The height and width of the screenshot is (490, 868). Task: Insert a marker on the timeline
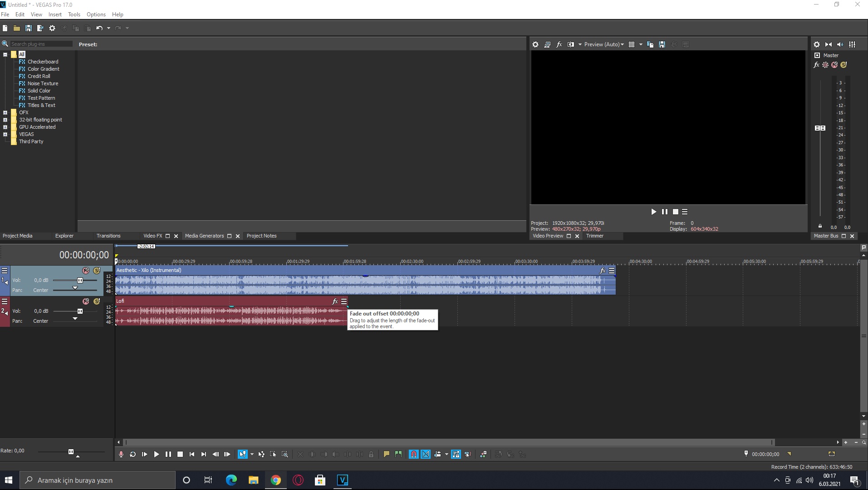tap(387, 454)
